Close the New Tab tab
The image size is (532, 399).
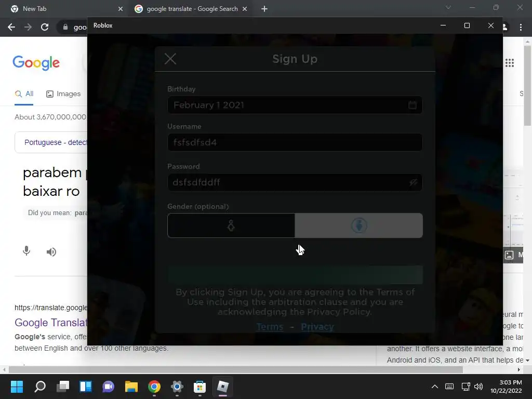click(x=121, y=9)
